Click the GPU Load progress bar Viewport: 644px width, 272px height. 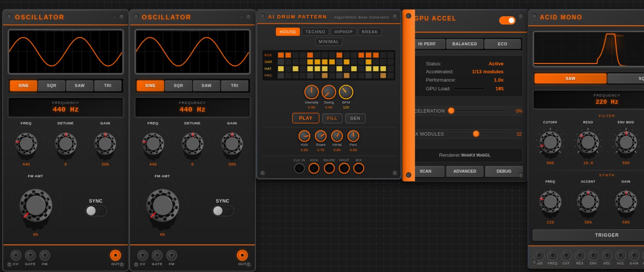point(469,88)
